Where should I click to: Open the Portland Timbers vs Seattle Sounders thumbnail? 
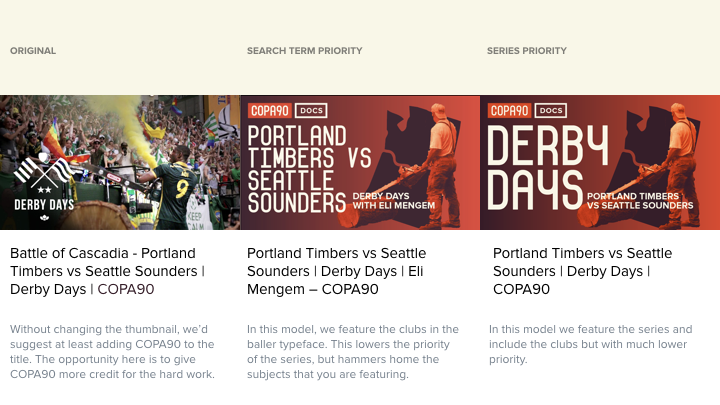[x=360, y=163]
